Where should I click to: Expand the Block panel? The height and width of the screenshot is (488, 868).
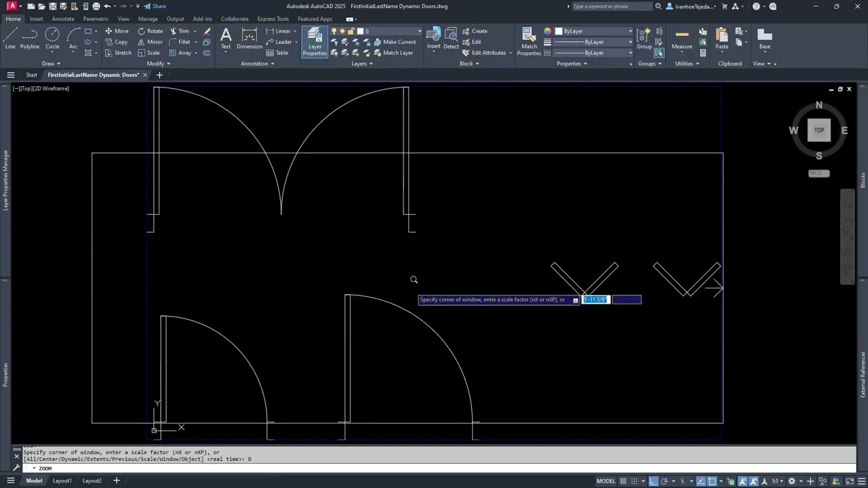(x=469, y=64)
